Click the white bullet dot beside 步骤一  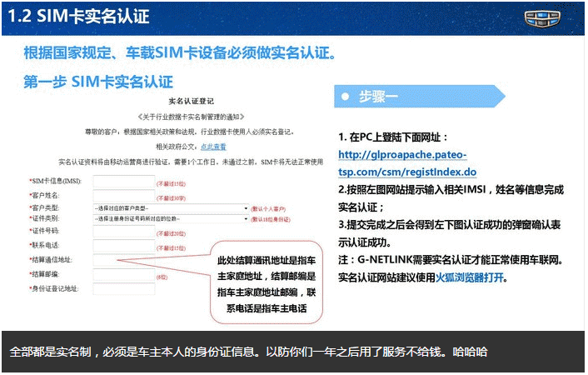click(x=345, y=97)
